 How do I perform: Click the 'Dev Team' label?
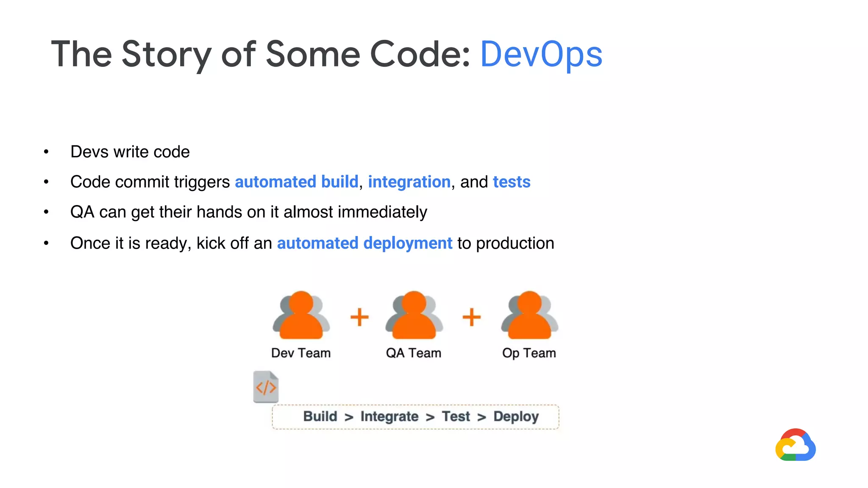(301, 353)
